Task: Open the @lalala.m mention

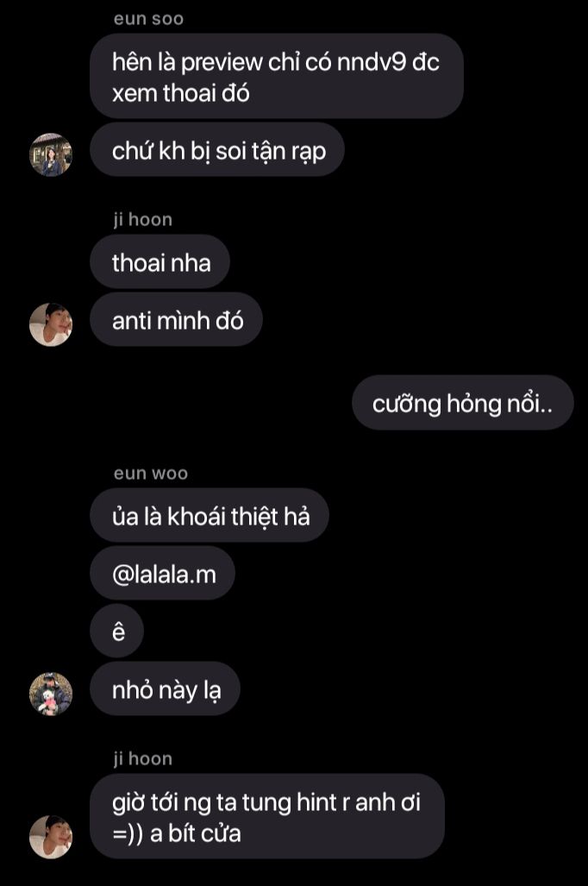Action: pos(163,574)
